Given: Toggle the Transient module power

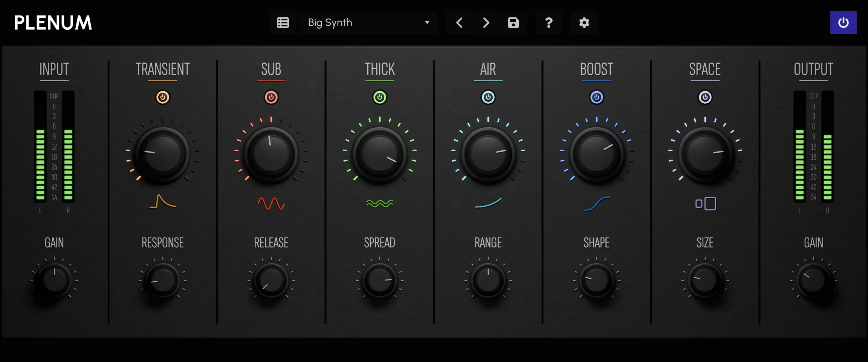Looking at the screenshot, I should click(163, 97).
